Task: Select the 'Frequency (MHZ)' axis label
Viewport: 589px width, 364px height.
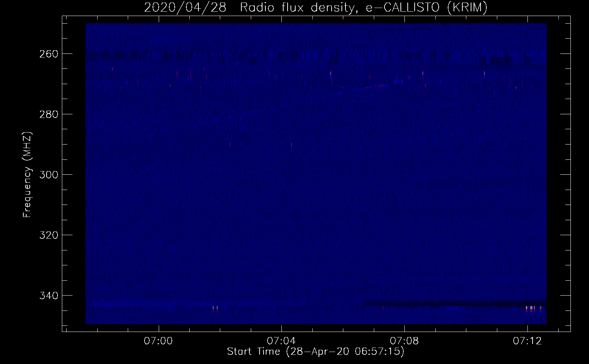Action: point(28,175)
